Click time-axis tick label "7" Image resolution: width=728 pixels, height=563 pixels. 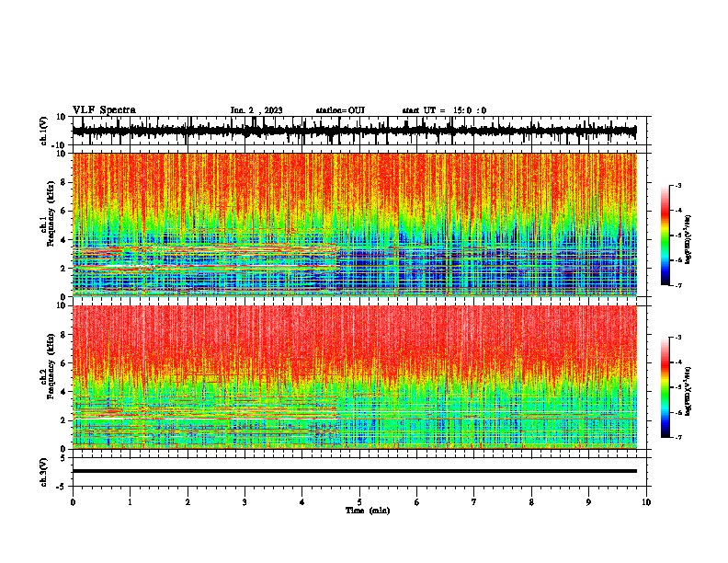pos(474,502)
